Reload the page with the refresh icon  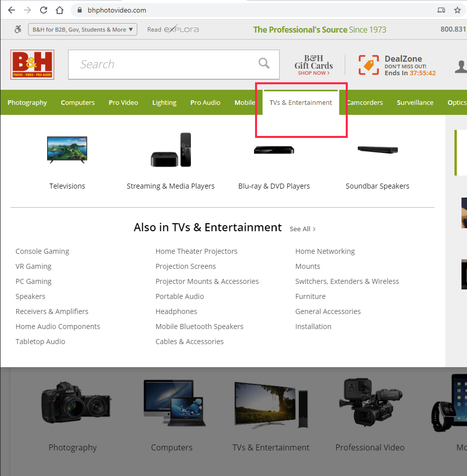click(44, 10)
